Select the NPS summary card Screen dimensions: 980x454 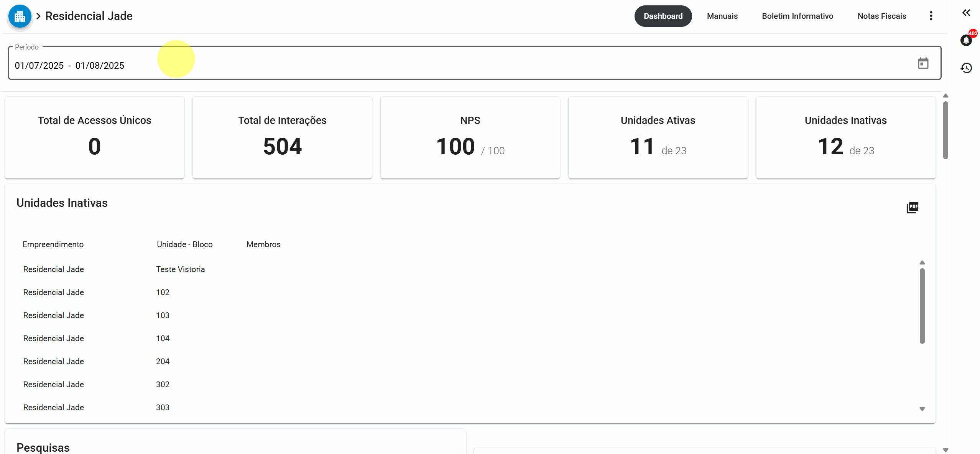tap(470, 137)
